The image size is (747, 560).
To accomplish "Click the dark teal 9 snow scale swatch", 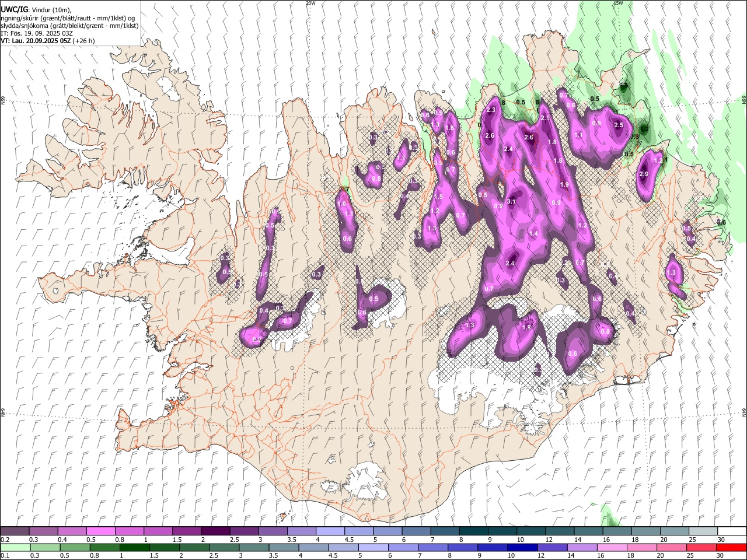I will (502, 531).
